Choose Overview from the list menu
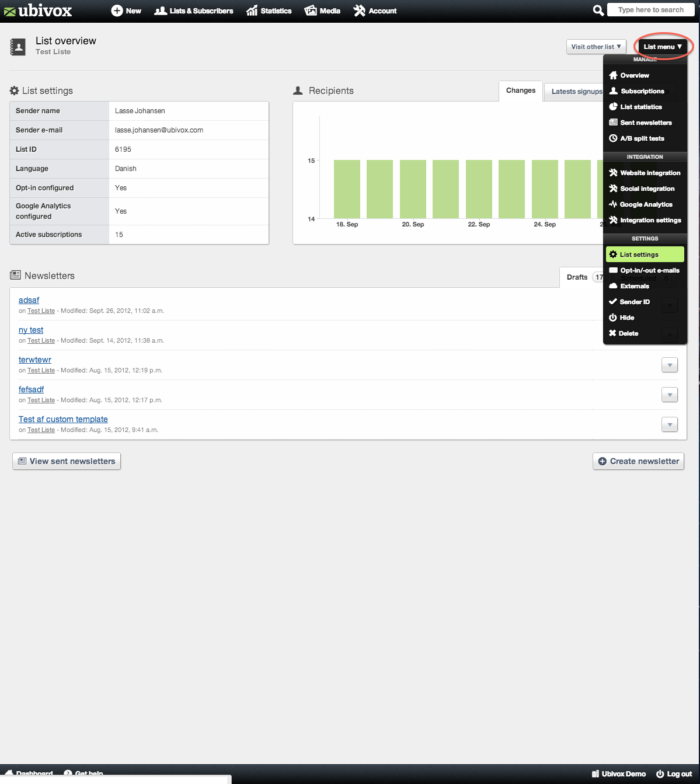 point(645,75)
